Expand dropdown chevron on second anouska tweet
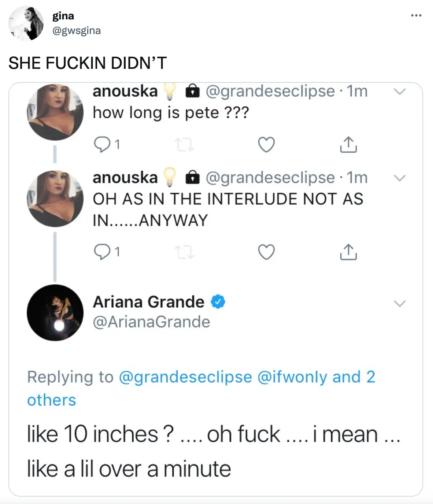This screenshot has height=504, width=433. point(400,178)
